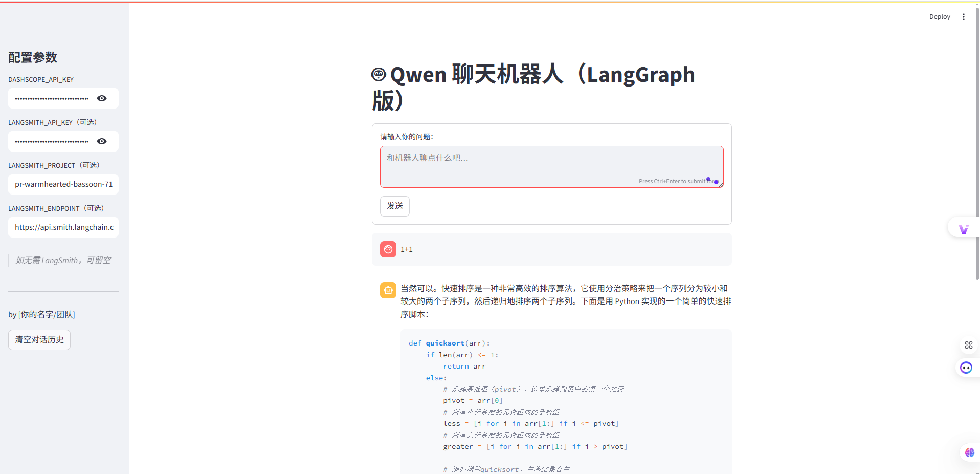Clear chat history with 清空对话历史
Image resolution: width=980 pixels, height=474 pixels.
[x=39, y=339]
